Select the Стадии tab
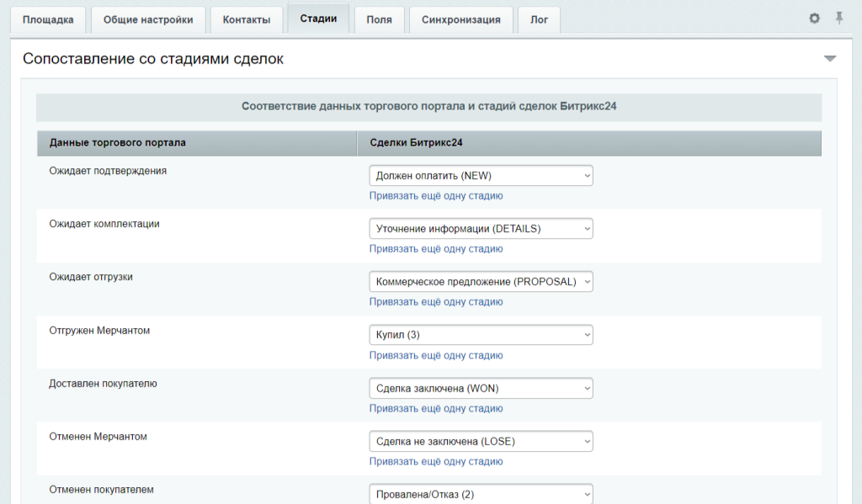Viewport: 862px width, 504px height. tap(318, 19)
